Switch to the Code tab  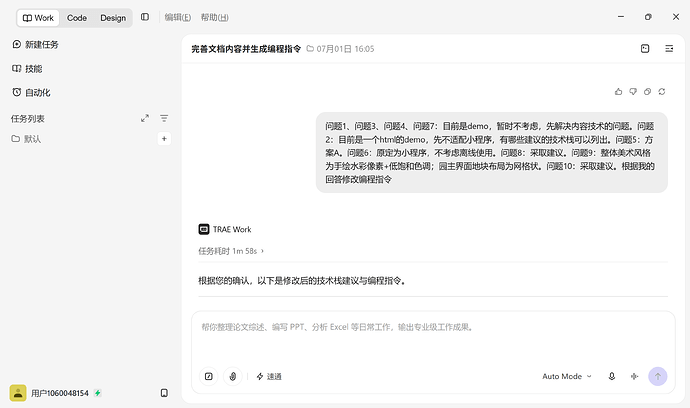77,18
